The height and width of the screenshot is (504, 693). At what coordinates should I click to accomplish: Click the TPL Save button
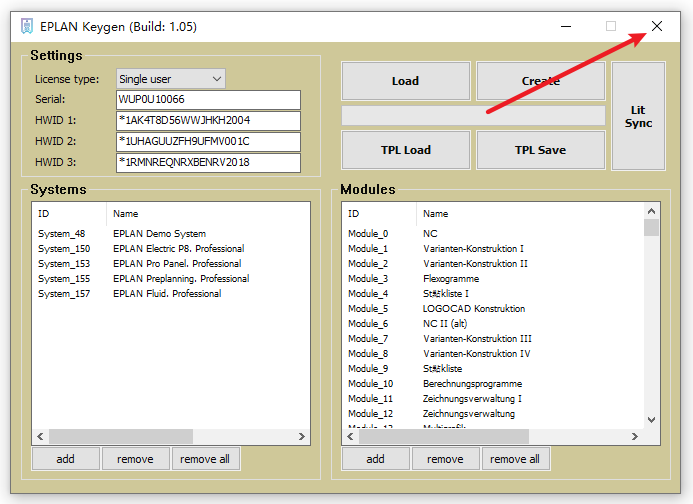tap(540, 150)
